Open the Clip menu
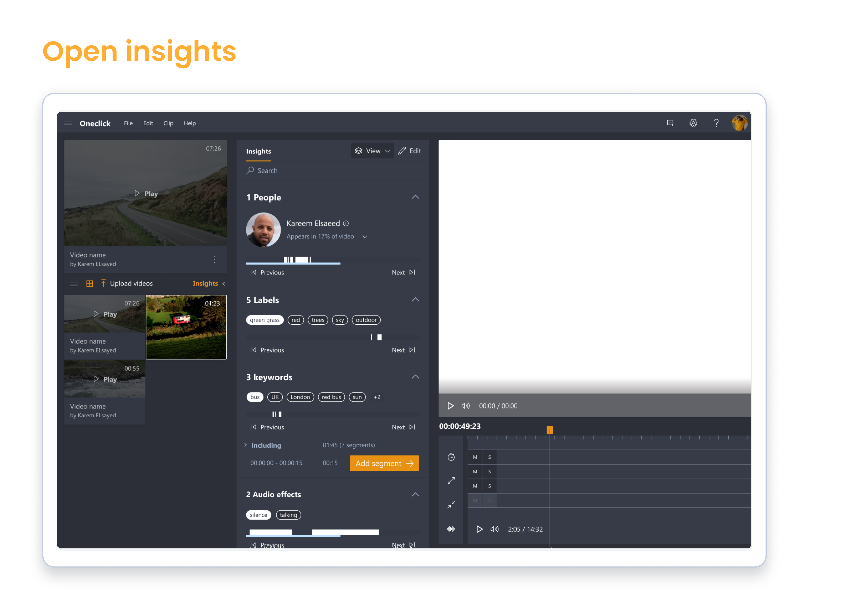 point(168,123)
